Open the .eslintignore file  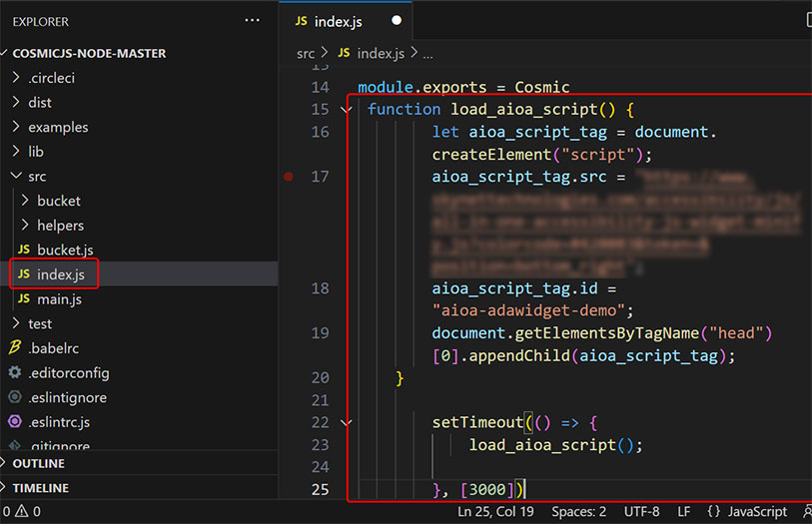67,397
